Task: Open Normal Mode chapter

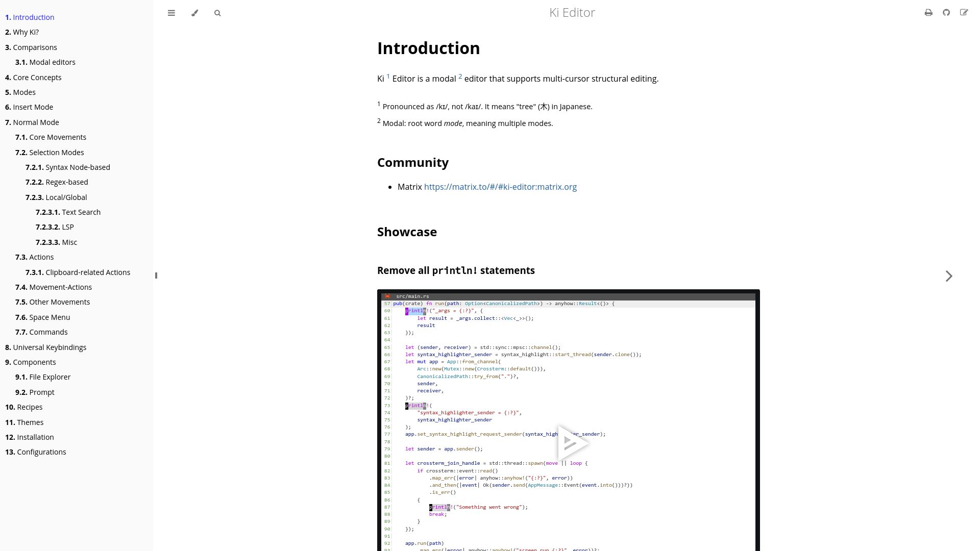Action: click(32, 122)
